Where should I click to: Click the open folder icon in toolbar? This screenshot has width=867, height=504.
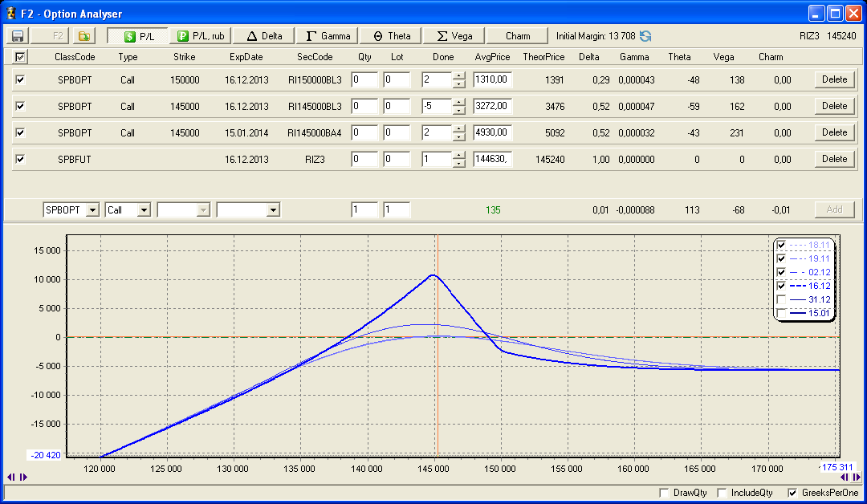click(83, 36)
